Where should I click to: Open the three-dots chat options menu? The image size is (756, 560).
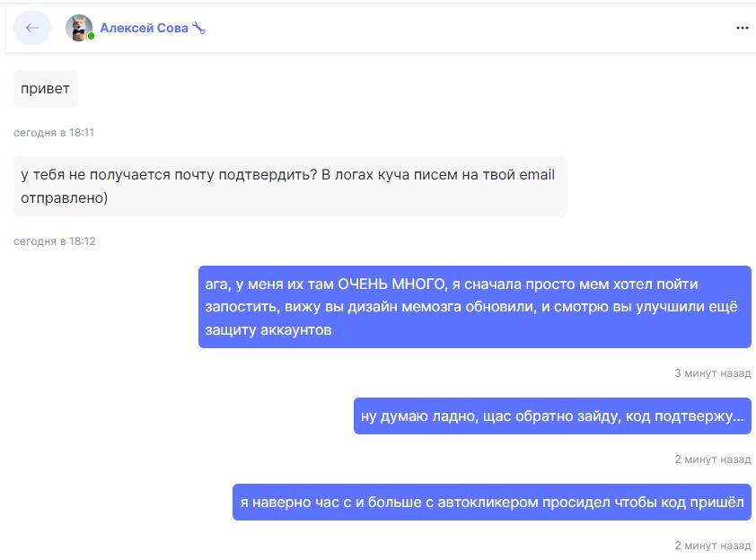click(742, 28)
